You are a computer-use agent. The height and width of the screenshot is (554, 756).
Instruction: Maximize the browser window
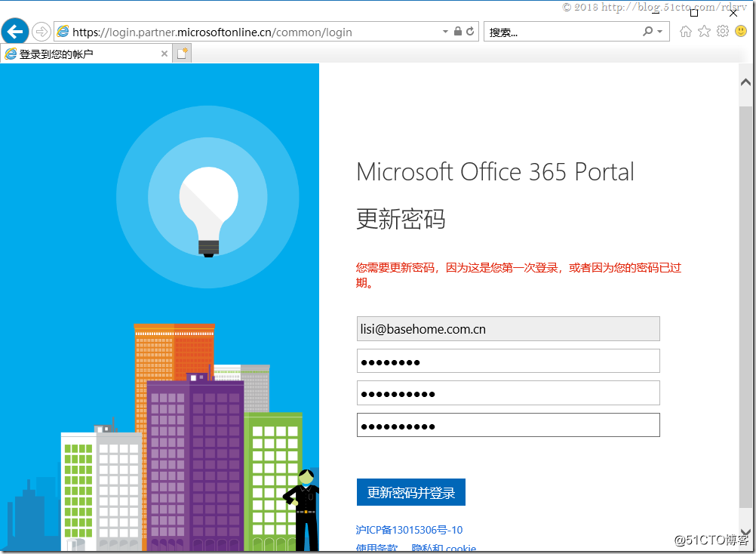click(x=694, y=13)
